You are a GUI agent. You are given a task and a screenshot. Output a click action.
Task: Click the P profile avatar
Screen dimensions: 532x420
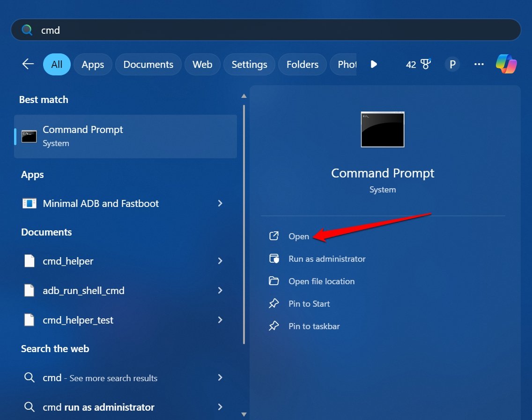(452, 64)
